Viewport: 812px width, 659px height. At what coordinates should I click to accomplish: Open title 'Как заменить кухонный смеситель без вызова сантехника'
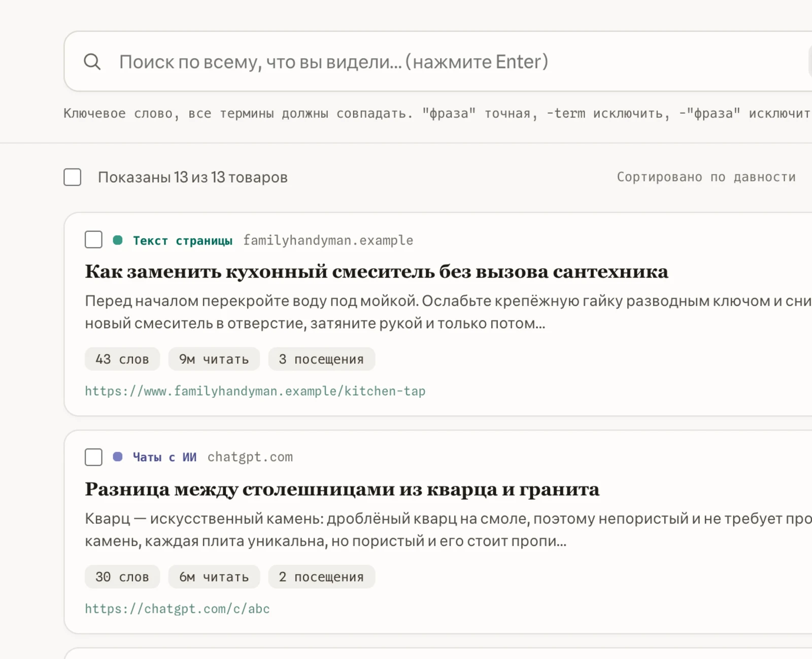click(377, 271)
